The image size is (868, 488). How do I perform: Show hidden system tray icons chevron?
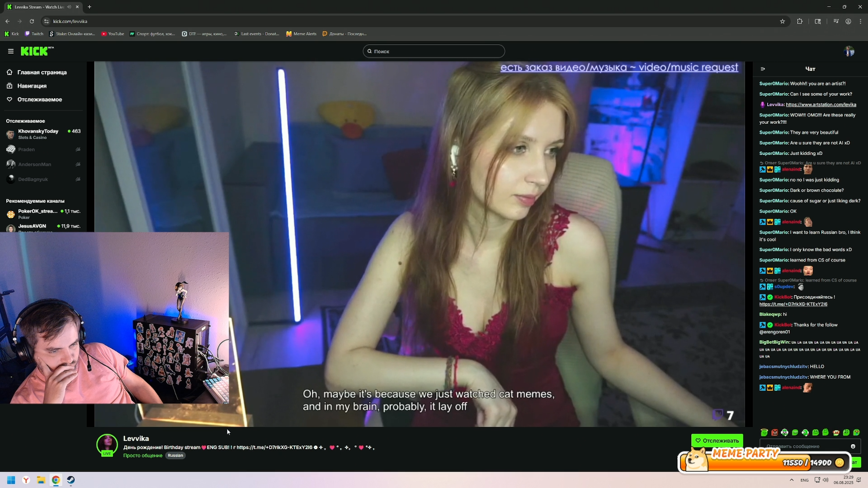[x=792, y=480]
